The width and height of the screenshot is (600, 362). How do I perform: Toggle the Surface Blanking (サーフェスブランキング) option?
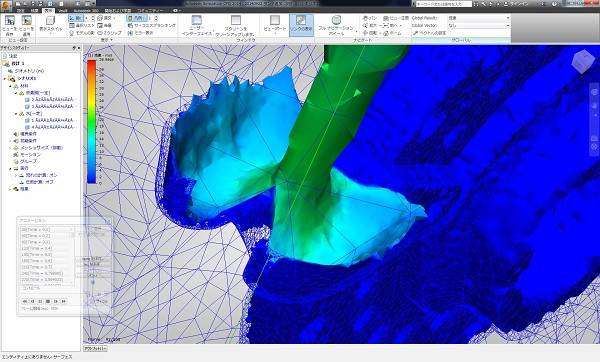tap(151, 25)
